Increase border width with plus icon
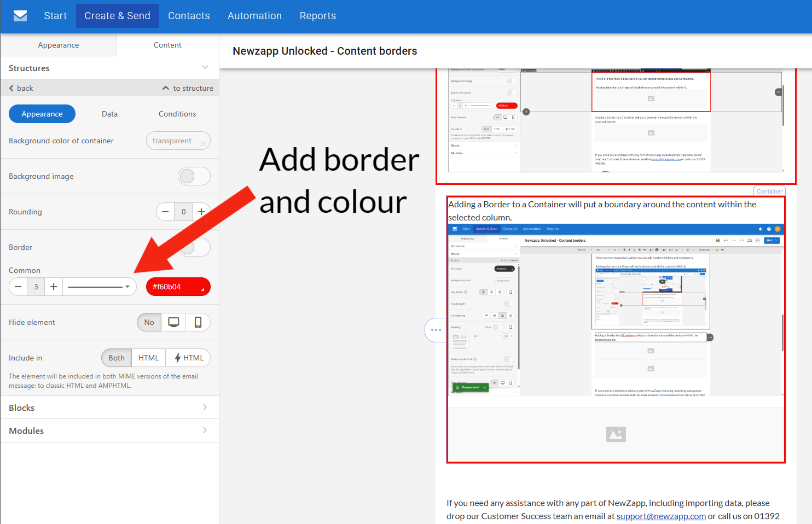 [54, 287]
